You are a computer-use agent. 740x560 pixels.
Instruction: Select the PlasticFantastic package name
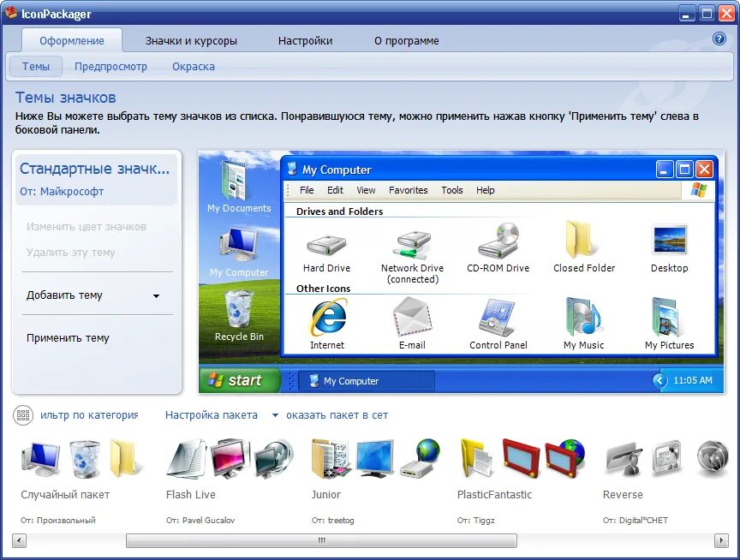pos(494,494)
